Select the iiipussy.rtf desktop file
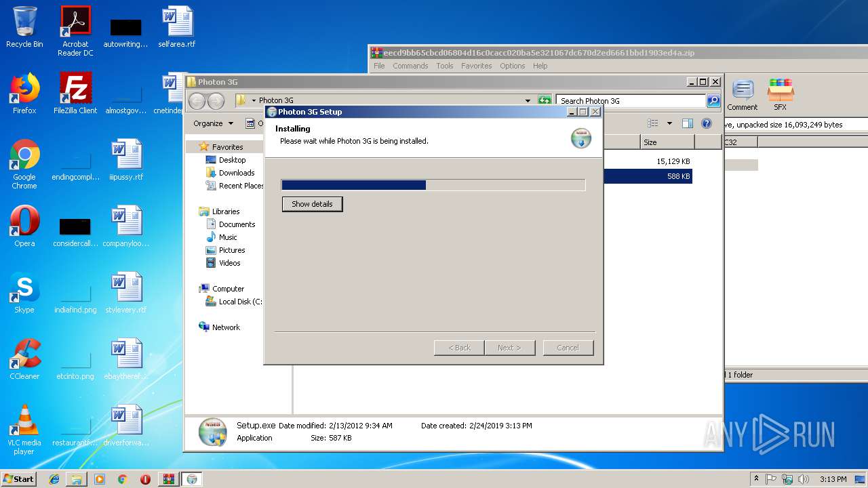The image size is (868, 488). (126, 160)
